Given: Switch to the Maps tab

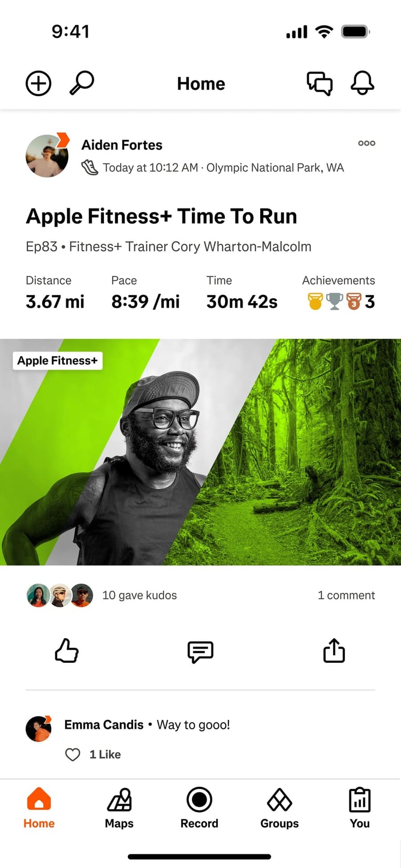Looking at the screenshot, I should (119, 808).
